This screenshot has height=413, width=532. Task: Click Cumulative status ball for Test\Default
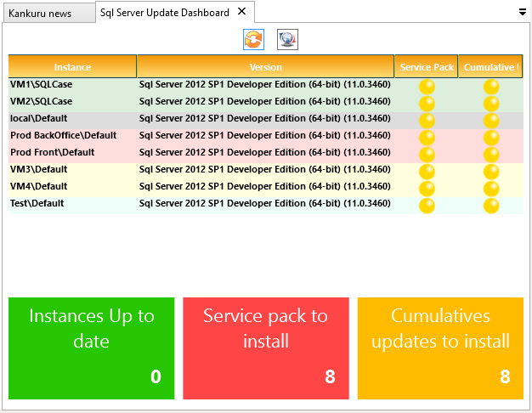[491, 206]
